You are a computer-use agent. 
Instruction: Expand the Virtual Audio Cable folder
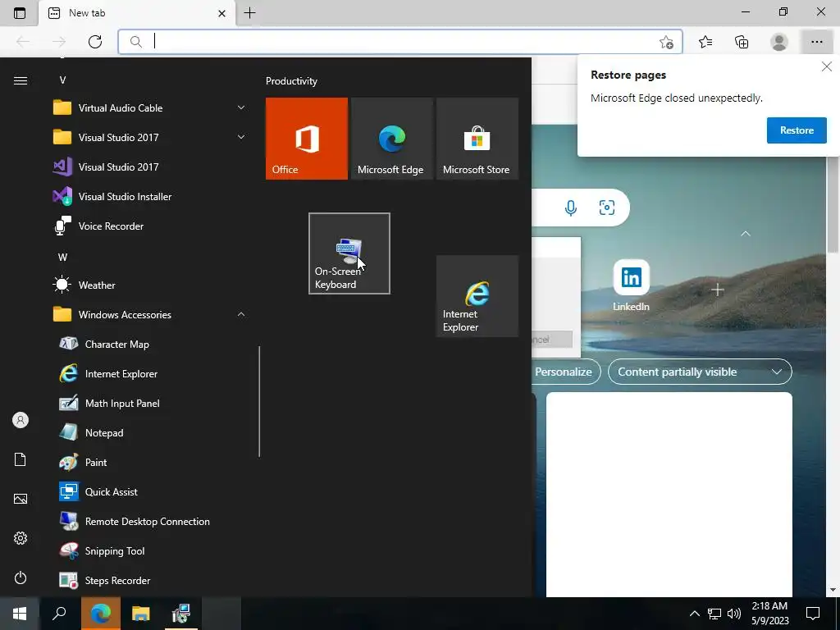click(x=150, y=107)
